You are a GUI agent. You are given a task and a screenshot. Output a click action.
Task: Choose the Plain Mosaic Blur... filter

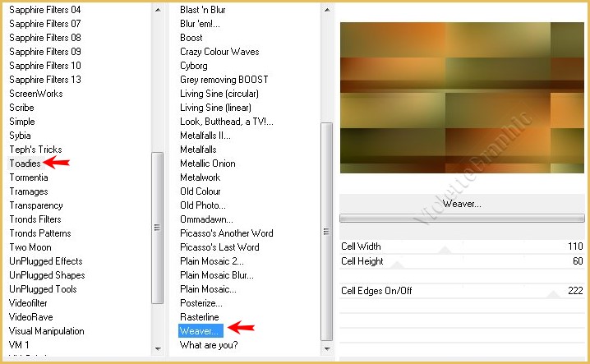[x=216, y=275]
